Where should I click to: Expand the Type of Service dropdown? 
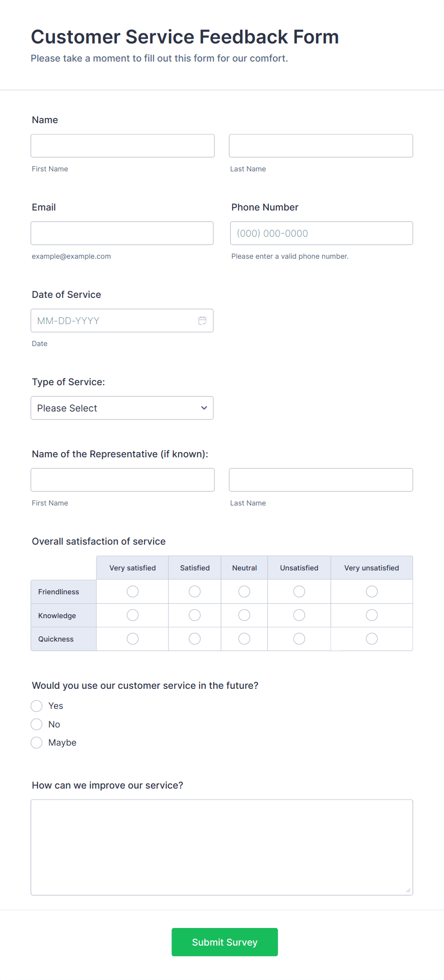pyautogui.click(x=122, y=408)
